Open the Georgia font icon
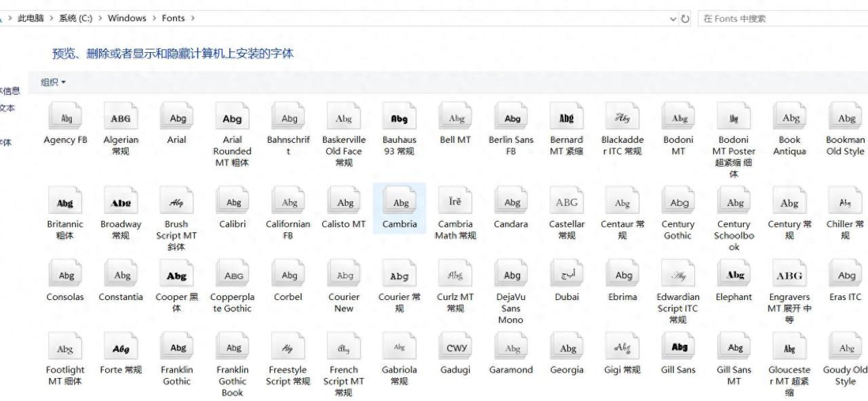Image resolution: width=868 pixels, height=401 pixels. tap(567, 348)
